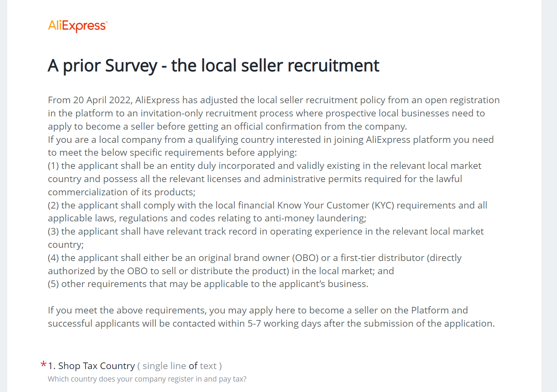Click the '5-7 working days' line
Image resolution: width=557 pixels, height=392 pixels.
[271, 324]
